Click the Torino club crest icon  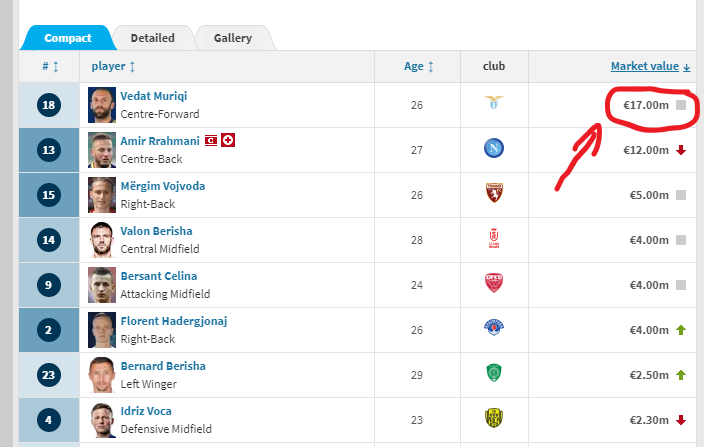coord(493,194)
